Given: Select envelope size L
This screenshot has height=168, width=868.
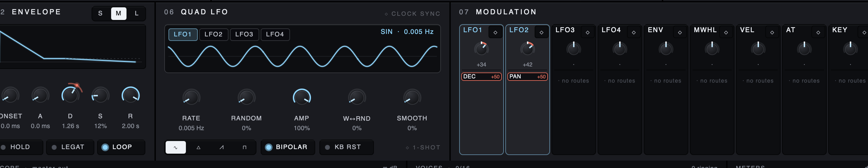Looking at the screenshot, I should 137,14.
